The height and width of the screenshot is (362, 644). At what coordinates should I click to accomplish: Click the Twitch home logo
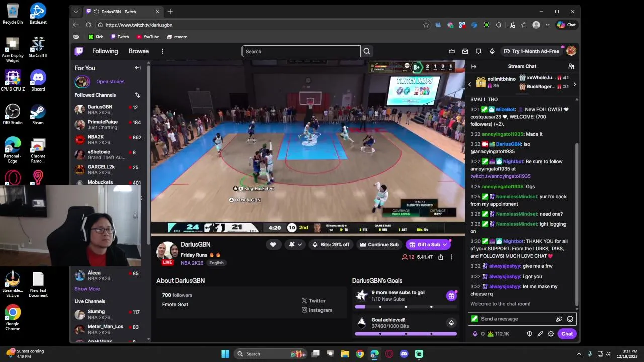coord(79,51)
